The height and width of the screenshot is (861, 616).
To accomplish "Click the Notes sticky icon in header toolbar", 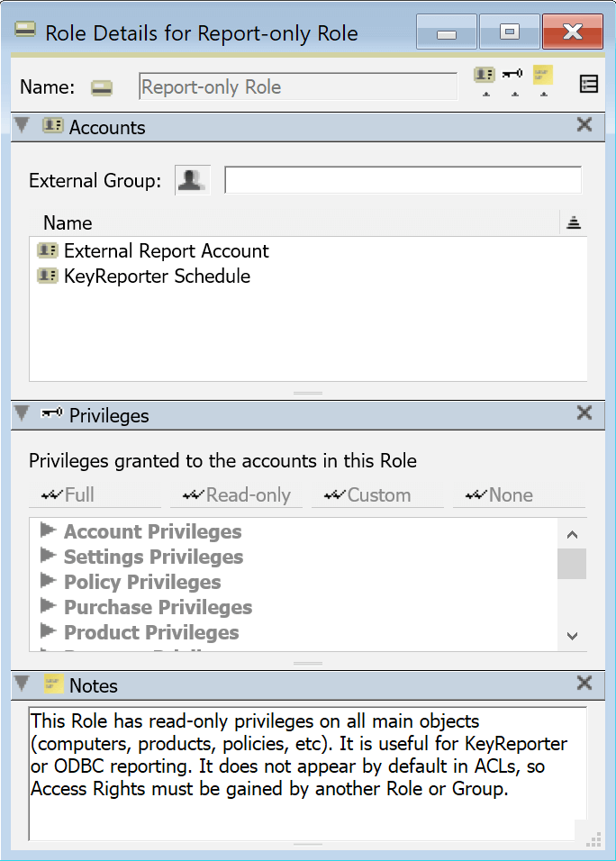I will pos(542,76).
